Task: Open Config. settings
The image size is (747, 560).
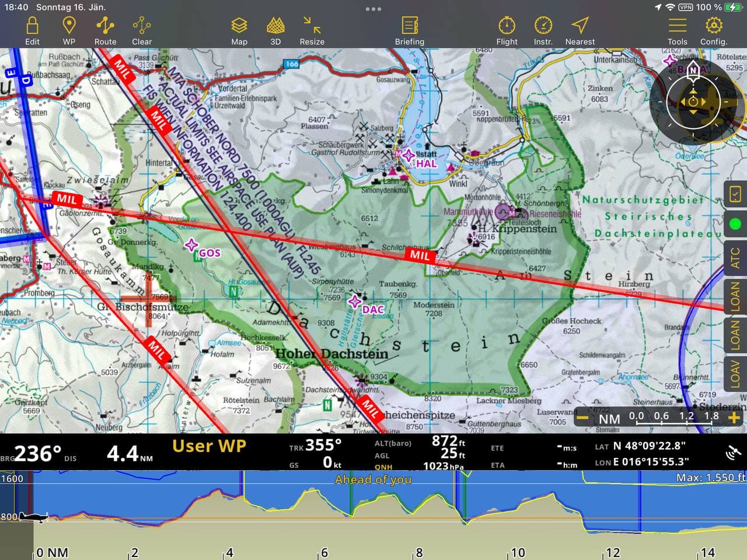Action: [714, 30]
